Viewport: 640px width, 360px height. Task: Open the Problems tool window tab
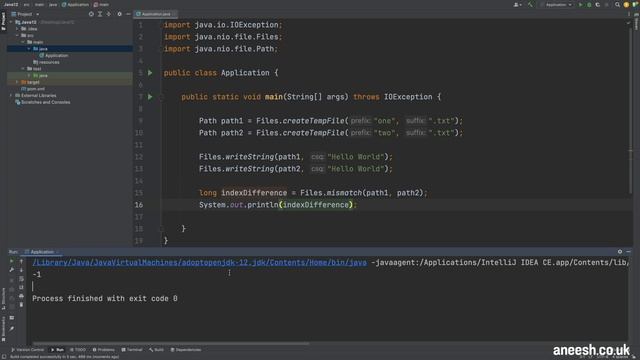click(x=104, y=350)
